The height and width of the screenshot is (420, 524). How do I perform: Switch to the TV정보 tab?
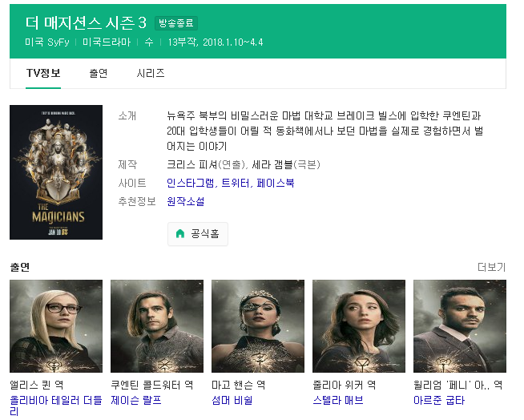(x=43, y=73)
